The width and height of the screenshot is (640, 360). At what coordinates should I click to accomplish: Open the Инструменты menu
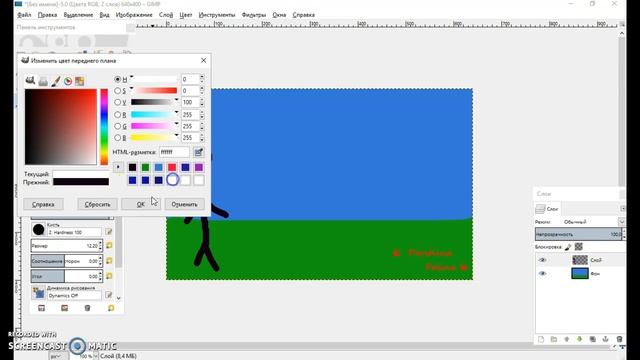tap(217, 15)
